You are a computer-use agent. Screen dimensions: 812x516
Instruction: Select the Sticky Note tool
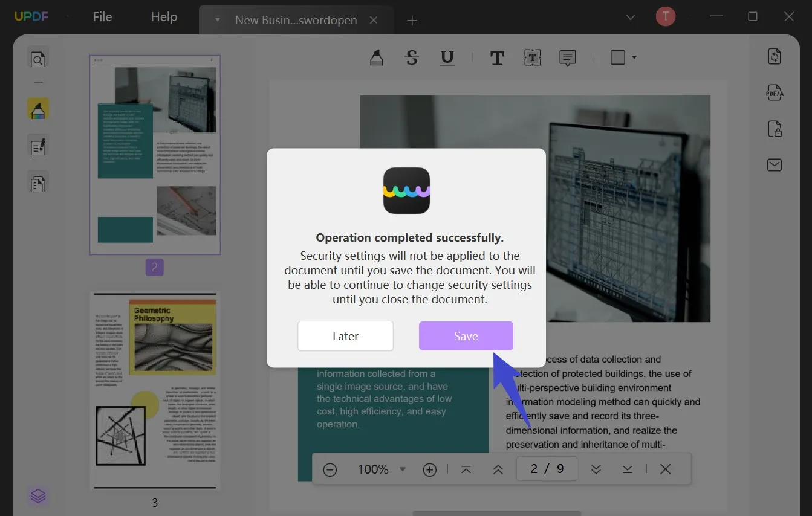tap(567, 58)
